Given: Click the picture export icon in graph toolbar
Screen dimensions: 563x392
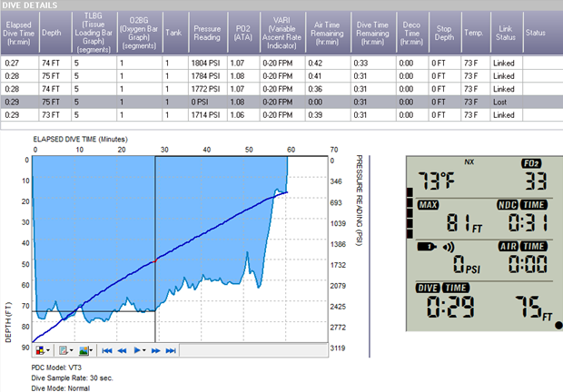Looking at the screenshot, I should [84, 349].
